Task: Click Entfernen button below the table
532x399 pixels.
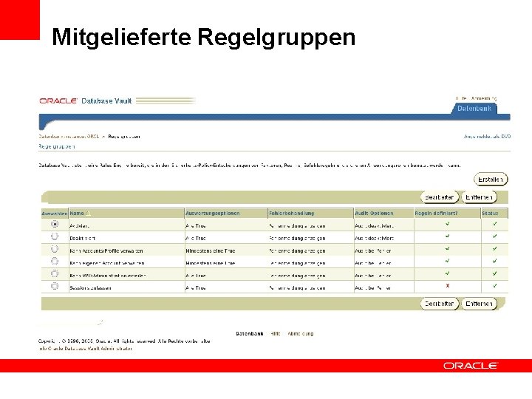Action: coord(479,304)
